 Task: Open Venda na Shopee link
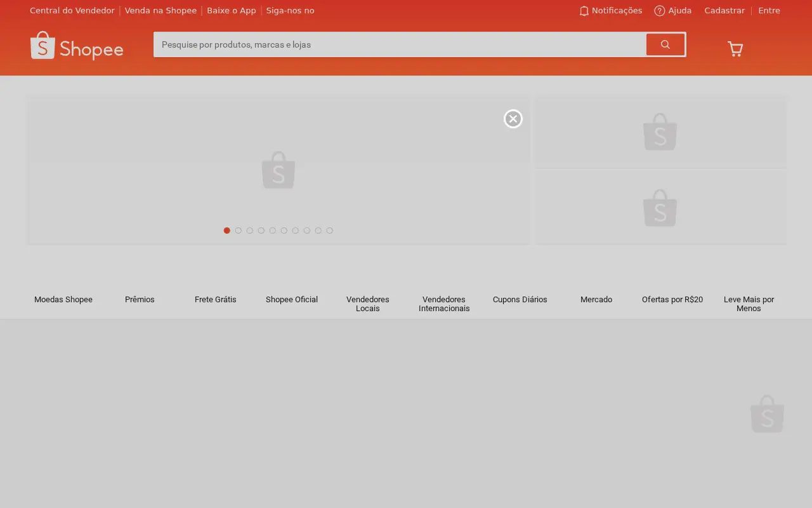point(160,11)
